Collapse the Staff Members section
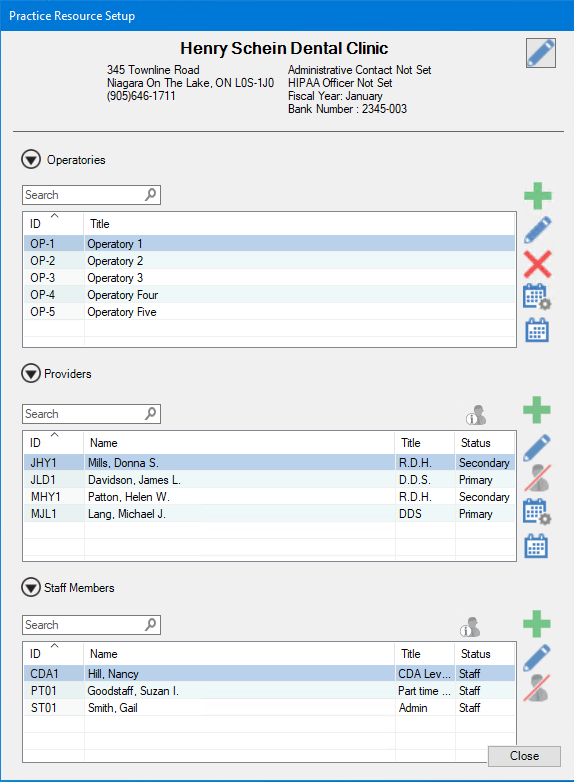The image size is (574, 782). [x=31, y=587]
